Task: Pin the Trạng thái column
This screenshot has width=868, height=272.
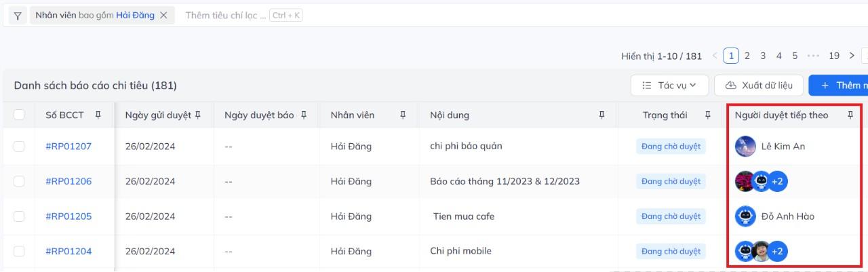Action: 708,115
